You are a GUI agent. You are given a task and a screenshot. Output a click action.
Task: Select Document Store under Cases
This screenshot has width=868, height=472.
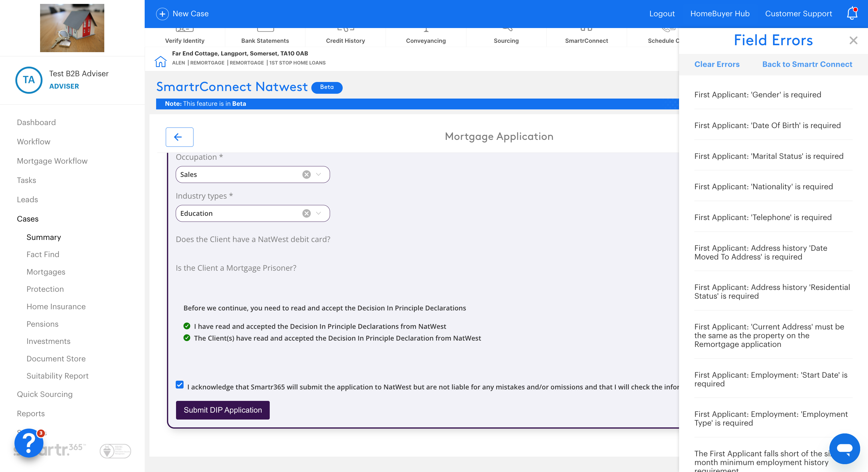coord(56,358)
